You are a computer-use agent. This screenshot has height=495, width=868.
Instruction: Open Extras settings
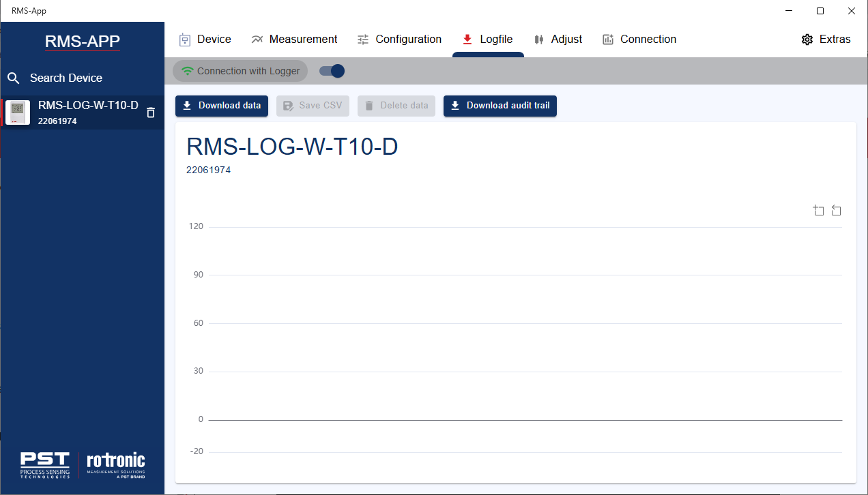(x=826, y=40)
